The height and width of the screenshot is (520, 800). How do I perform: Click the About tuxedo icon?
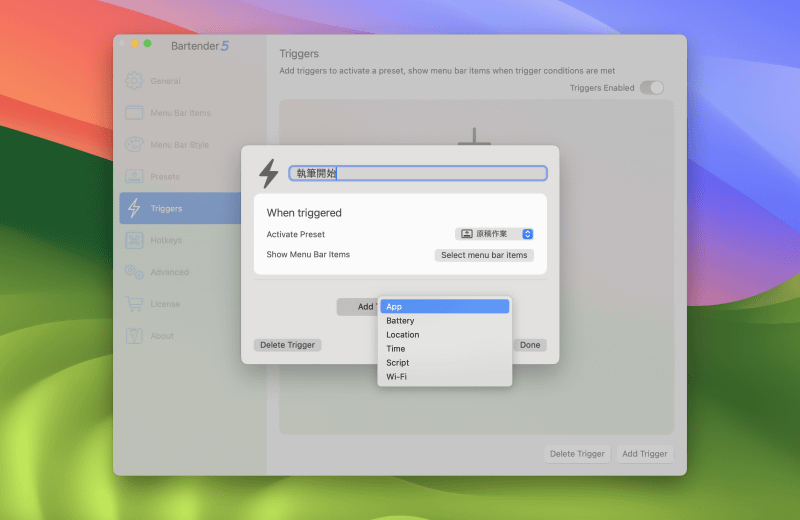134,335
